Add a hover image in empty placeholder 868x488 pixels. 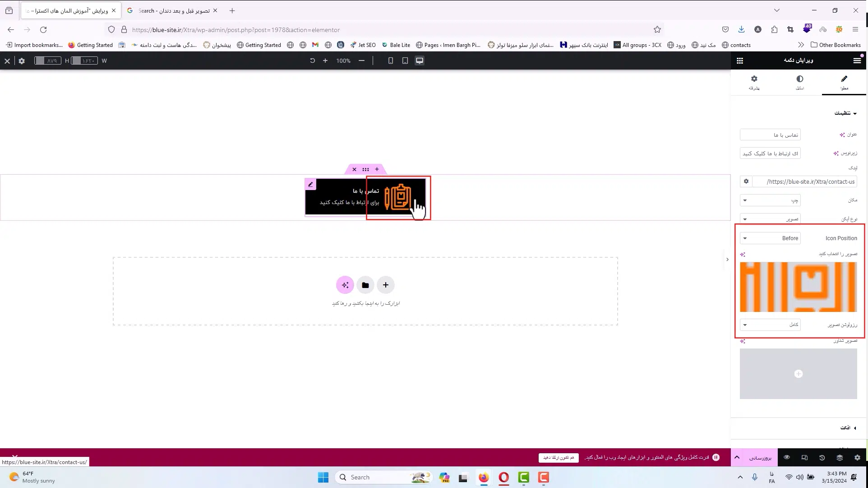tap(798, 374)
